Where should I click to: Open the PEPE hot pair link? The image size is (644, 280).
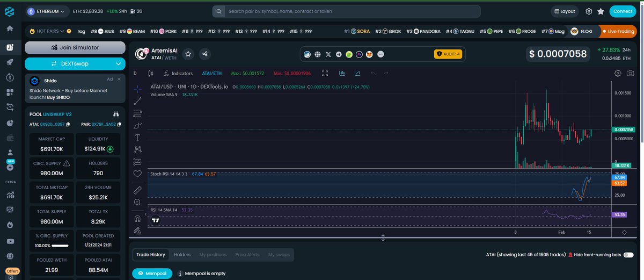(x=491, y=31)
